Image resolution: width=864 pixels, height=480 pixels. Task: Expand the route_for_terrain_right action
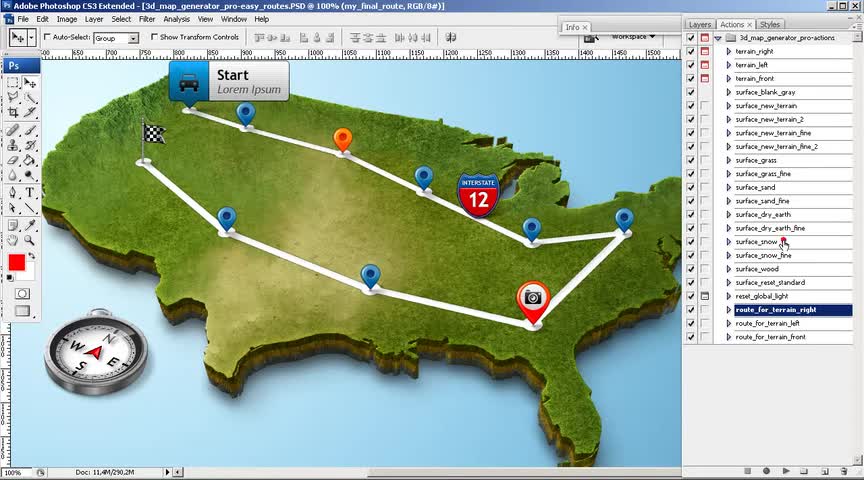(728, 310)
